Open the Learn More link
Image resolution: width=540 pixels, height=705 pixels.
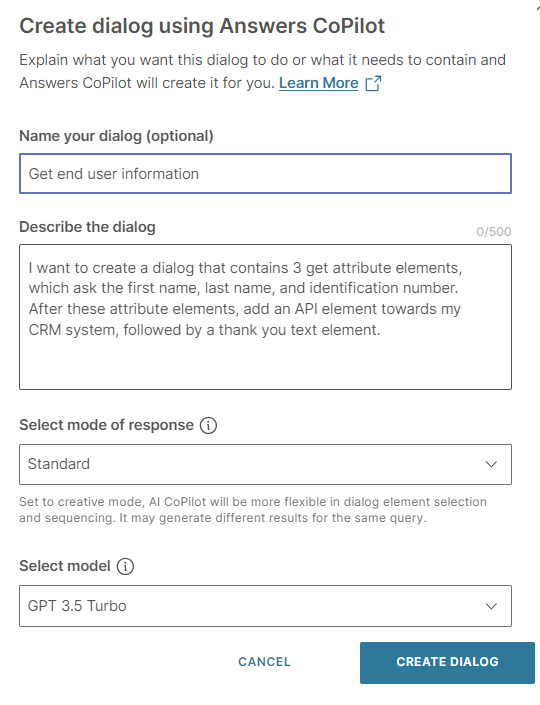318,83
